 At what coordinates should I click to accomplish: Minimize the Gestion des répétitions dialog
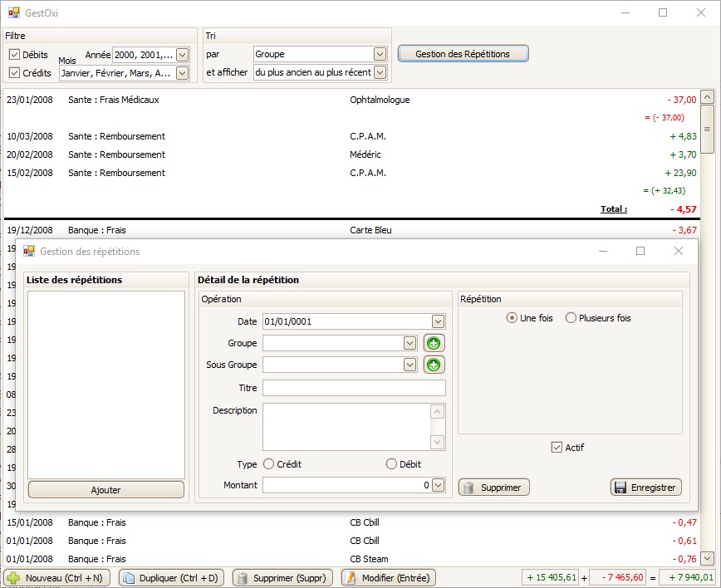coord(603,251)
